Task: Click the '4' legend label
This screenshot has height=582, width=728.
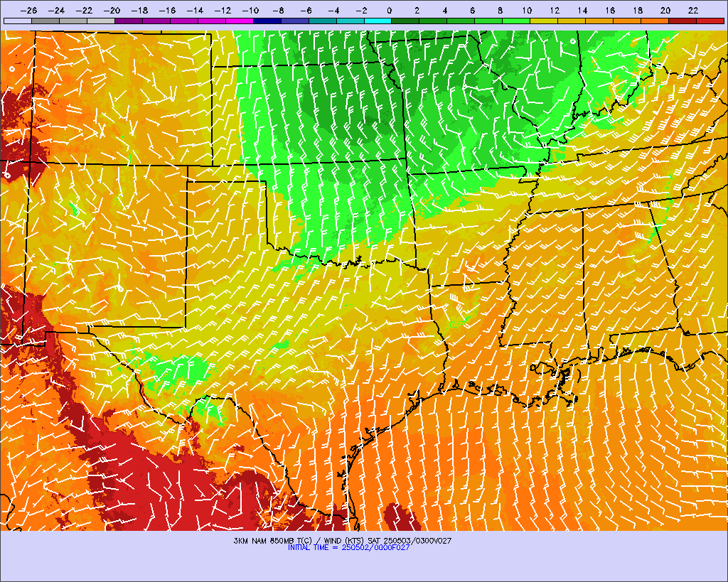Action: 445,10
